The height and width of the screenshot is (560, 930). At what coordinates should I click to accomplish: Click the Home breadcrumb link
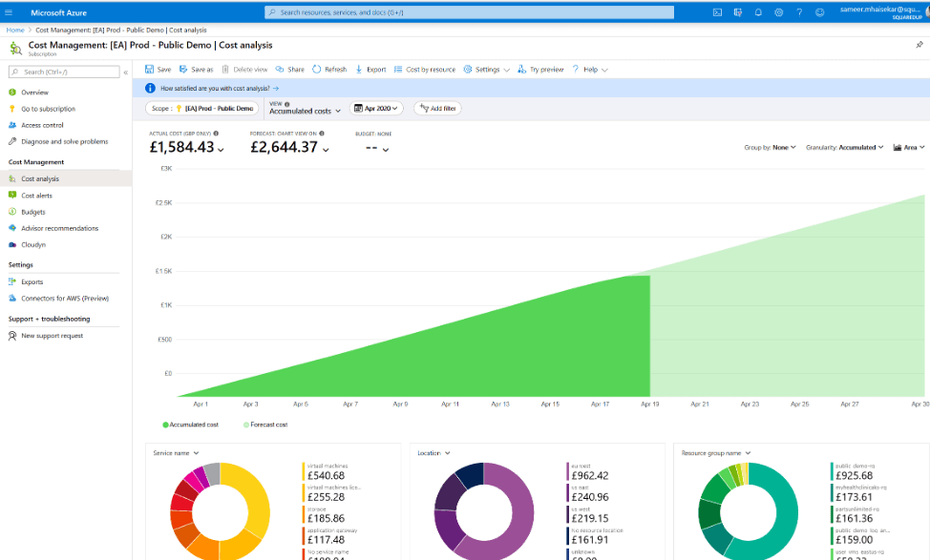(15, 30)
